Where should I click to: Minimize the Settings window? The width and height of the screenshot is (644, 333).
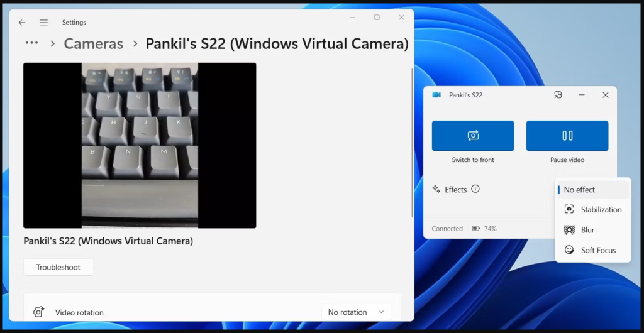[x=352, y=17]
